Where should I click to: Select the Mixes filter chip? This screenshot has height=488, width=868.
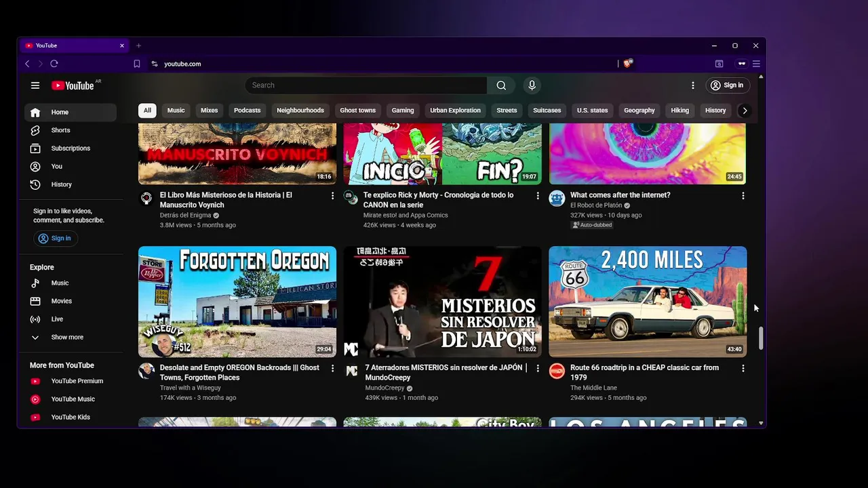(x=210, y=110)
